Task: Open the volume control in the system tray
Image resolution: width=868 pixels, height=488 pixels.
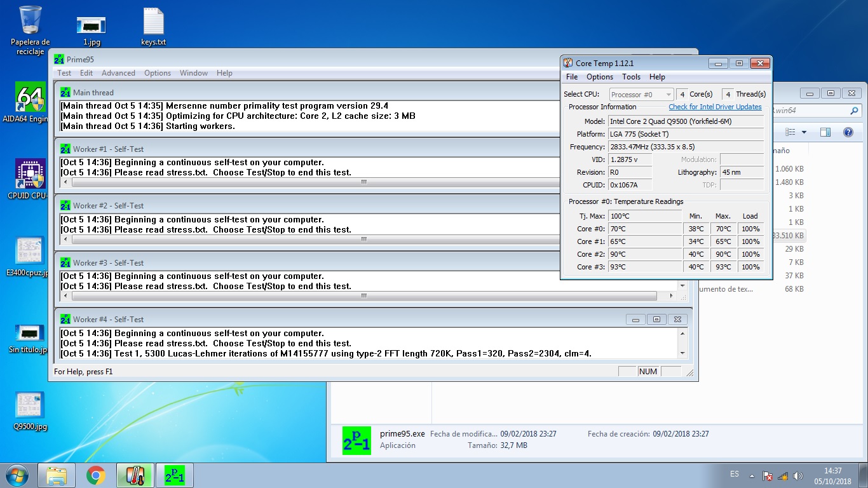Action: click(x=798, y=476)
